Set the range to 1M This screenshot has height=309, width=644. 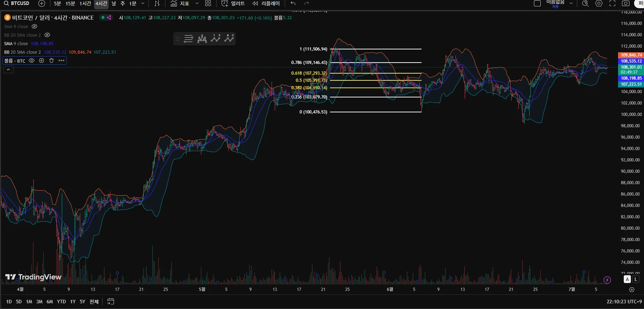pyautogui.click(x=29, y=302)
